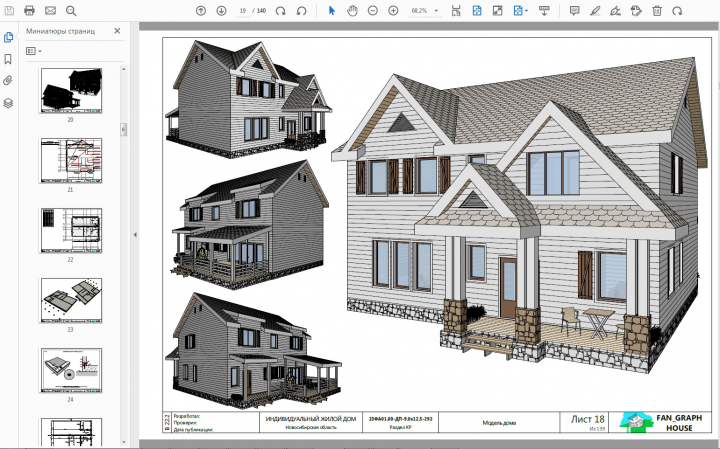Click thumbnail scrollbar down arrow

click(123, 442)
